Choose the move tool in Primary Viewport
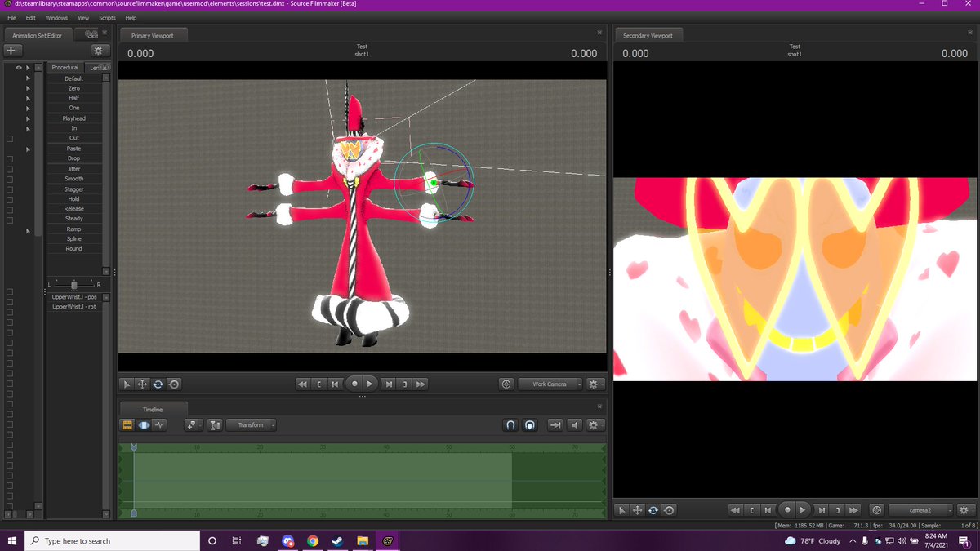 point(142,384)
